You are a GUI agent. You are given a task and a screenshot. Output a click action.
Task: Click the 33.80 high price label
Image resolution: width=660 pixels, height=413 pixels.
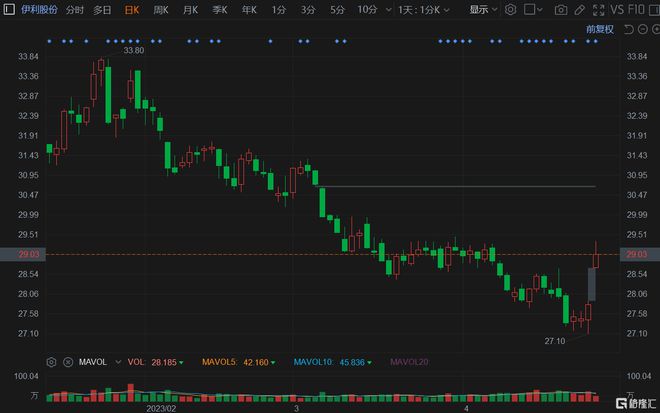click(x=133, y=51)
